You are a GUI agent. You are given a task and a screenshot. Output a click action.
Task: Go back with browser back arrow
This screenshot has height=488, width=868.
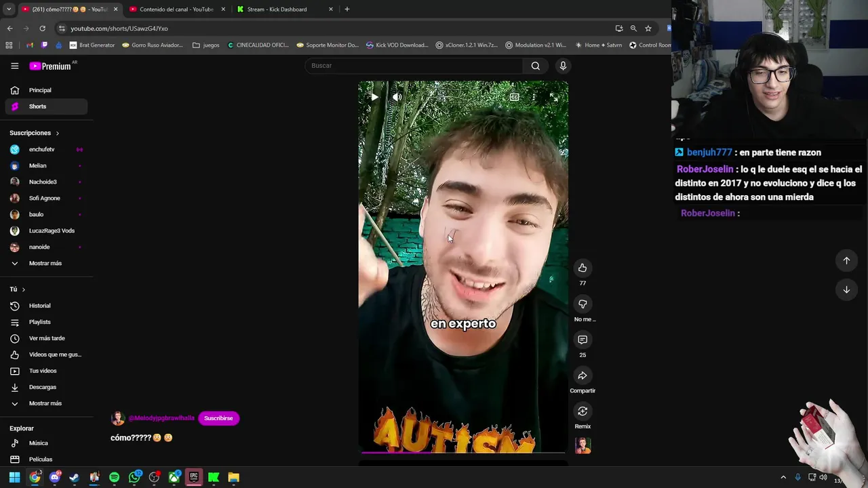coord(9,28)
